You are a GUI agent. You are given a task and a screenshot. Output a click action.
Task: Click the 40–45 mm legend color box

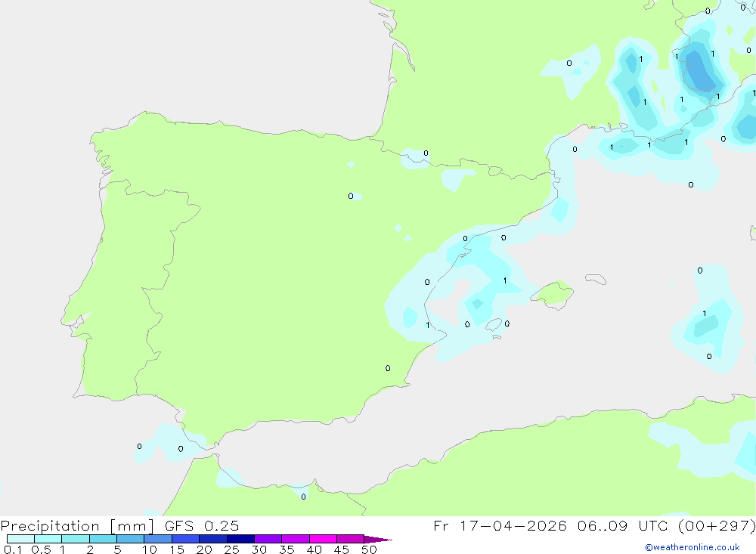tap(323, 539)
